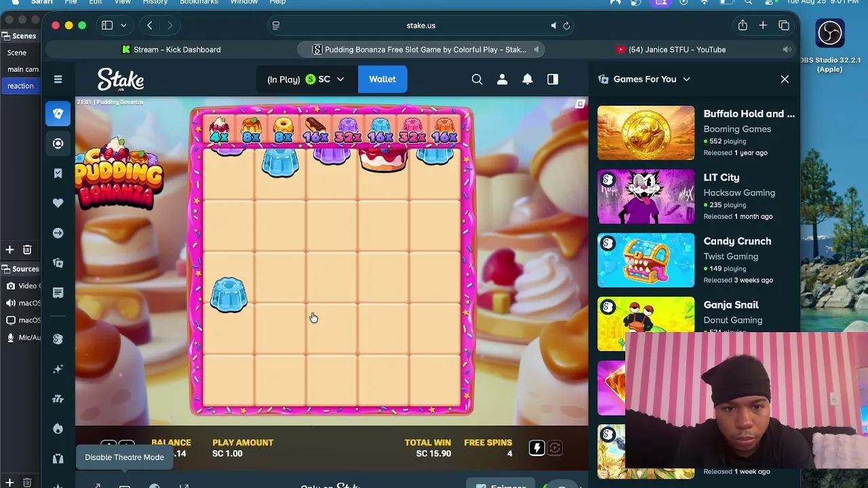This screenshot has height=488, width=868.
Task: Open the sports ball icon in the sidebar
Action: tap(58, 144)
